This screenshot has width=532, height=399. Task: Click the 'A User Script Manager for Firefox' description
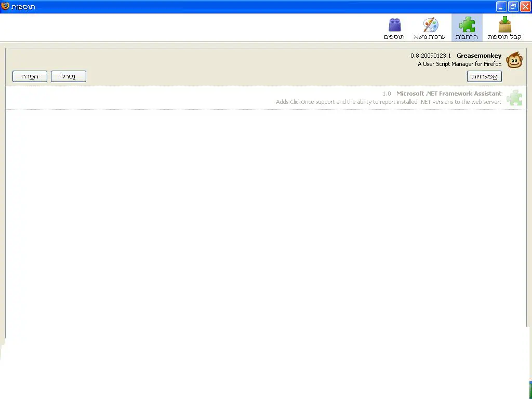(x=460, y=64)
